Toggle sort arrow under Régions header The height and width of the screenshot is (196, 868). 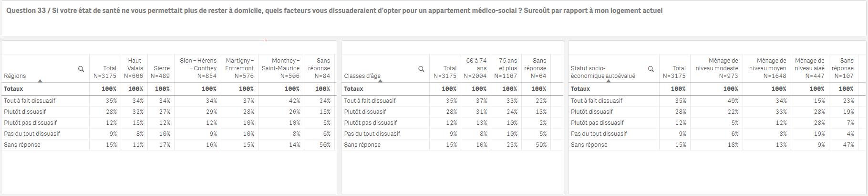[x=40, y=81]
